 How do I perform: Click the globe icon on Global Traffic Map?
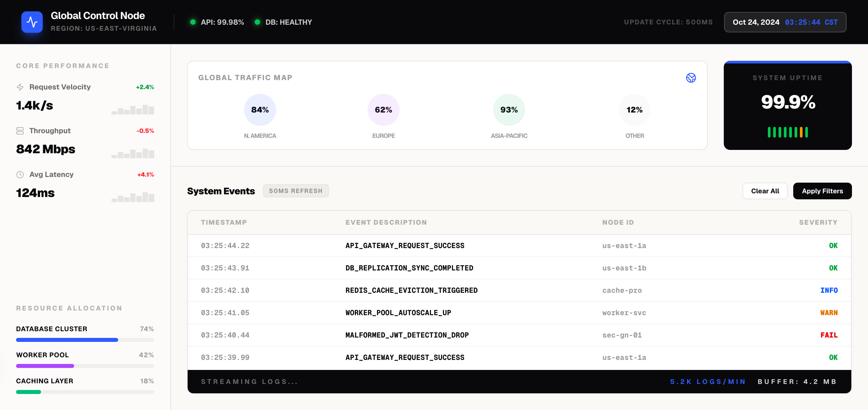(x=691, y=77)
